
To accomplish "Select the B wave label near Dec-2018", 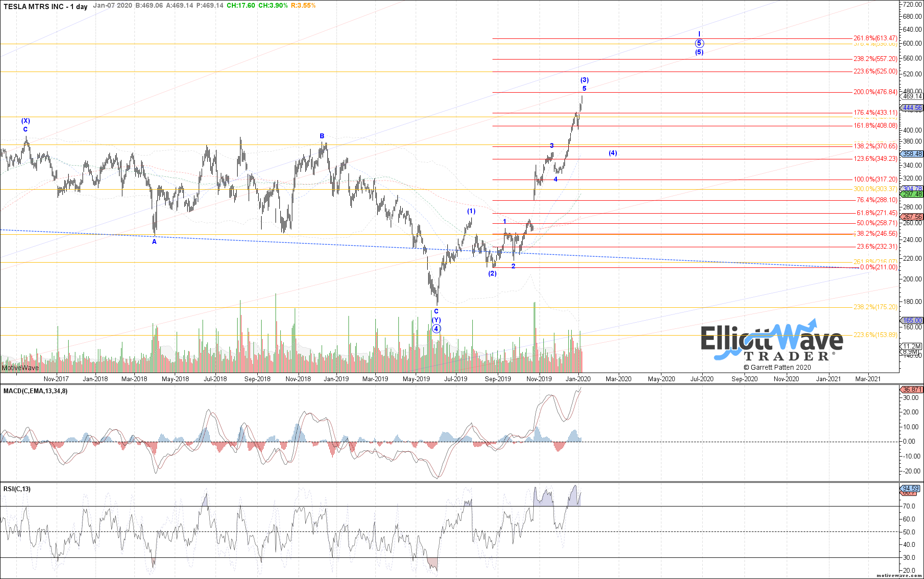I will pyautogui.click(x=322, y=136).
